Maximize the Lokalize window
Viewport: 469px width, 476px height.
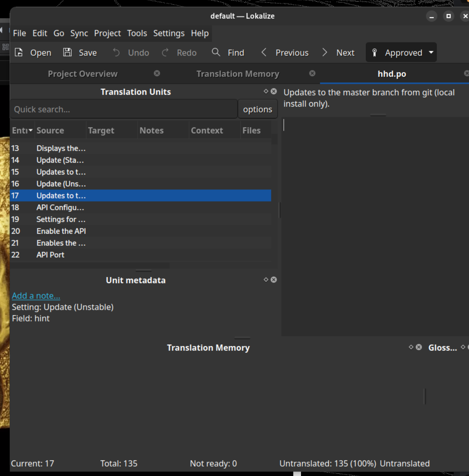[x=448, y=16]
